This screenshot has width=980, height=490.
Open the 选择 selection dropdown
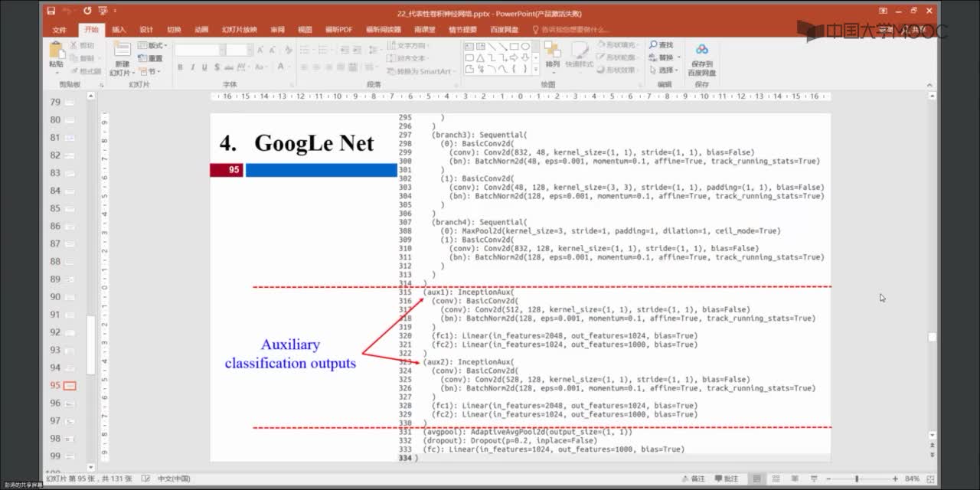[x=663, y=70]
